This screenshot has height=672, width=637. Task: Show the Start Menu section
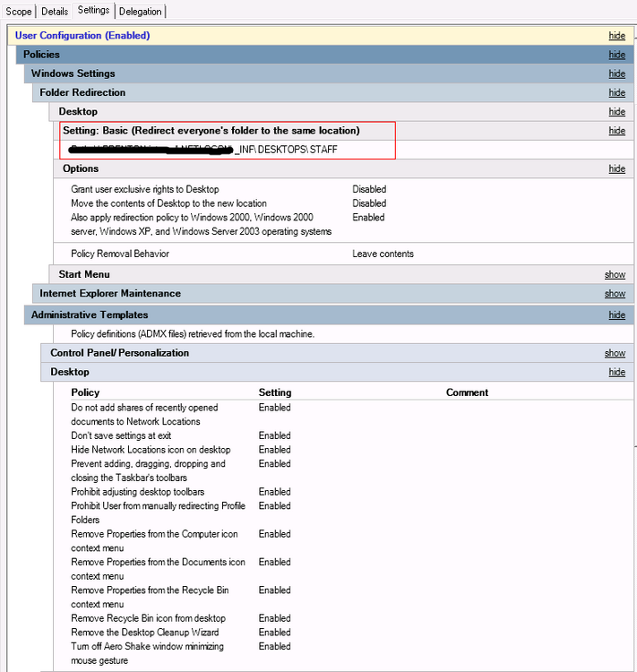point(615,275)
